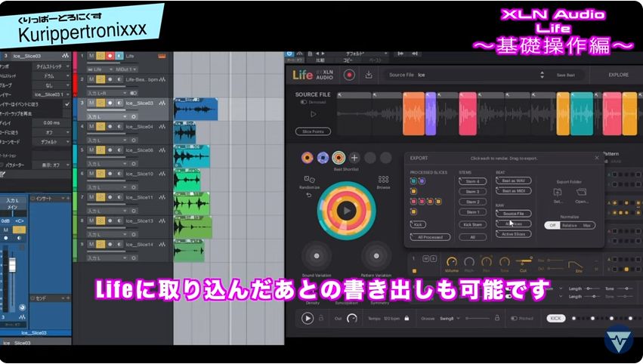The image size is (643, 364).
Task: Click the Open export folder icon
Action: 581,192
